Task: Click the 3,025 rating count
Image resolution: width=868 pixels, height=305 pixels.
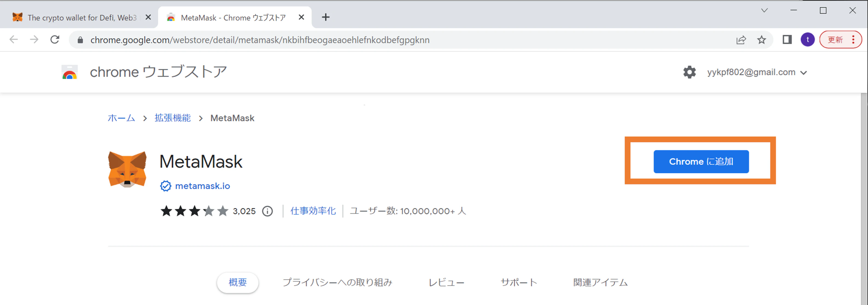Action: 244,211
